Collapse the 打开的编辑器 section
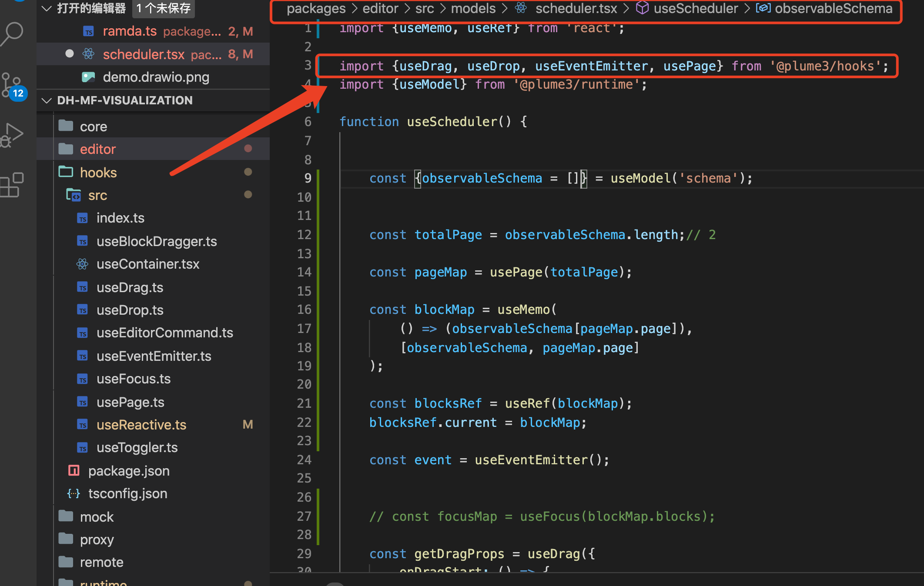Screen dimensions: 924x586 (x=47, y=9)
